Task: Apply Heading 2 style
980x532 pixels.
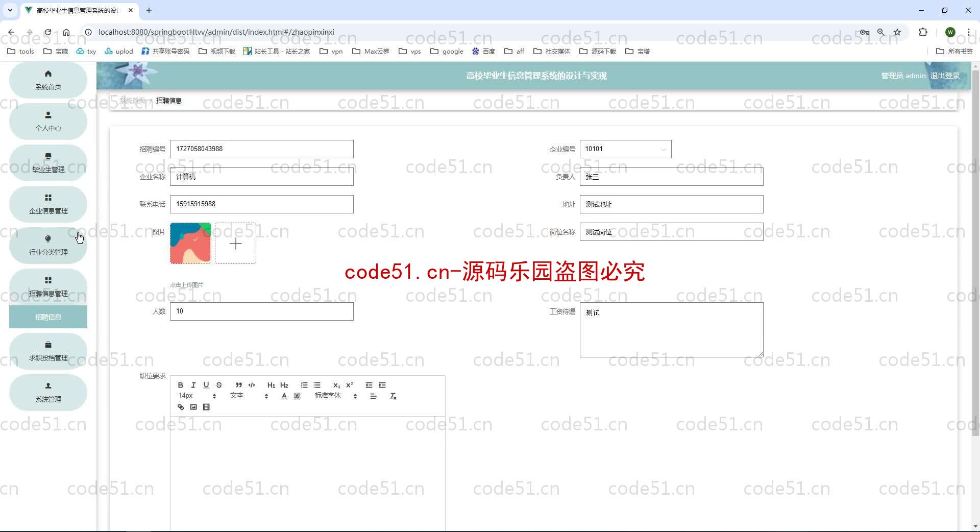Action: tap(284, 385)
